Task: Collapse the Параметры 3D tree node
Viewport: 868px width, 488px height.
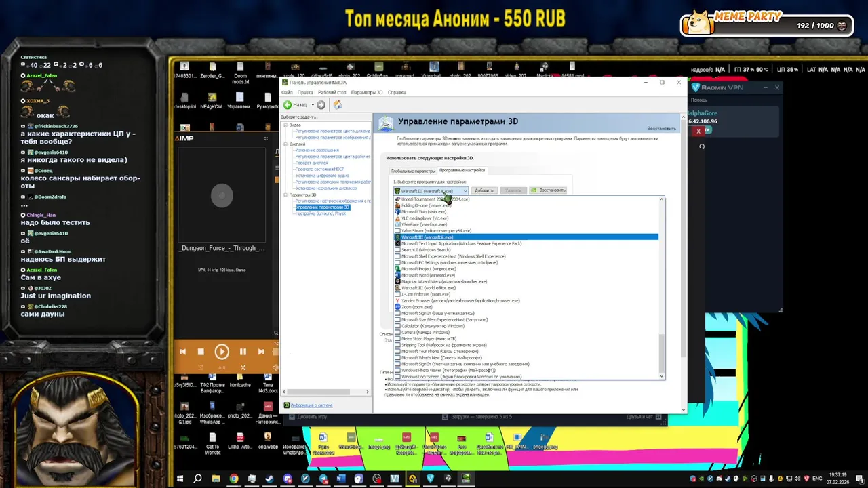Action: click(x=285, y=195)
